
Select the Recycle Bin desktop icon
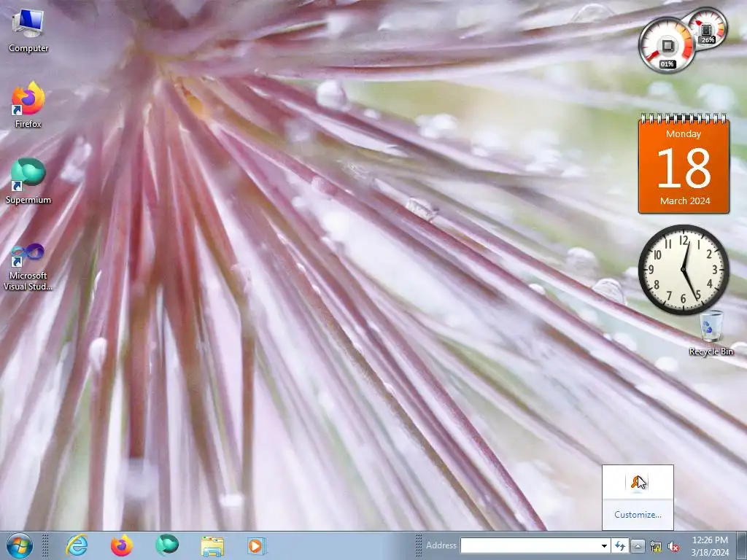point(711,333)
